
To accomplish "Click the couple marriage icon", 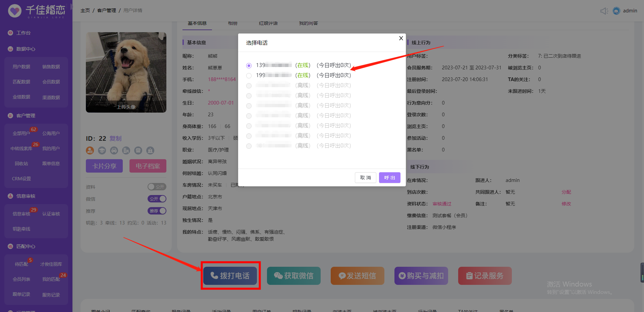I will click(150, 150).
